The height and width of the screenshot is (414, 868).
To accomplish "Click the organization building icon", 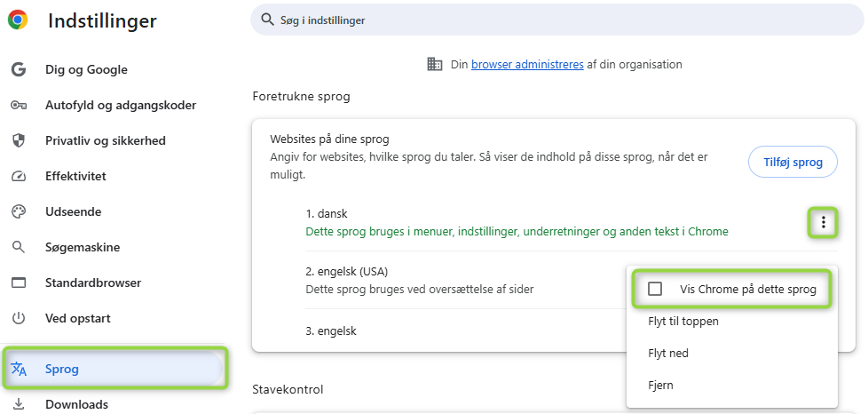I will [435, 64].
